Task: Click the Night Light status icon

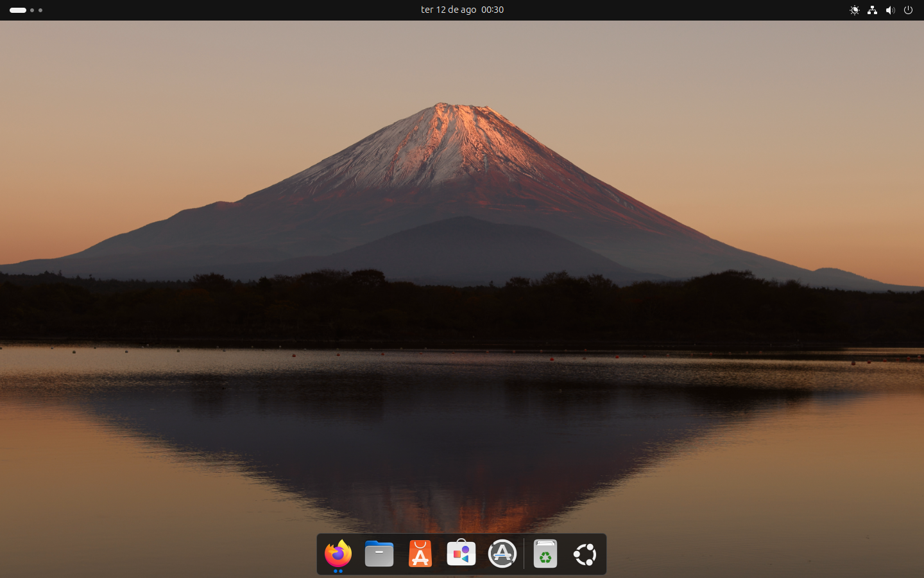Action: (x=854, y=10)
